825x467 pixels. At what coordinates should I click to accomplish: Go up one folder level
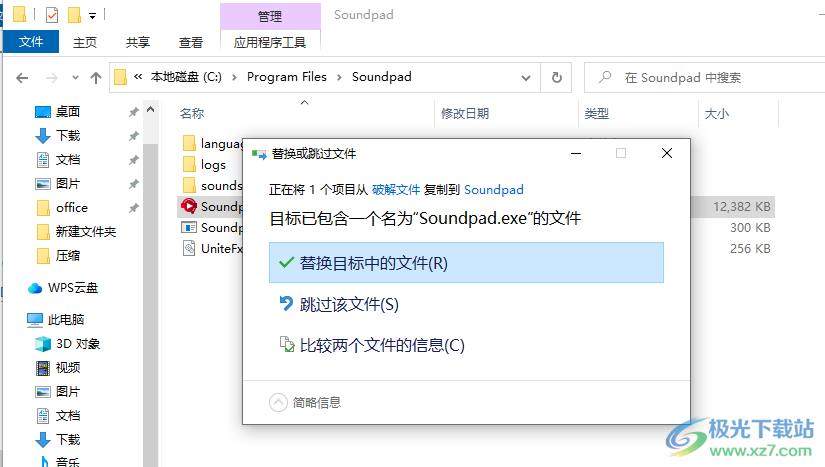pos(96,78)
